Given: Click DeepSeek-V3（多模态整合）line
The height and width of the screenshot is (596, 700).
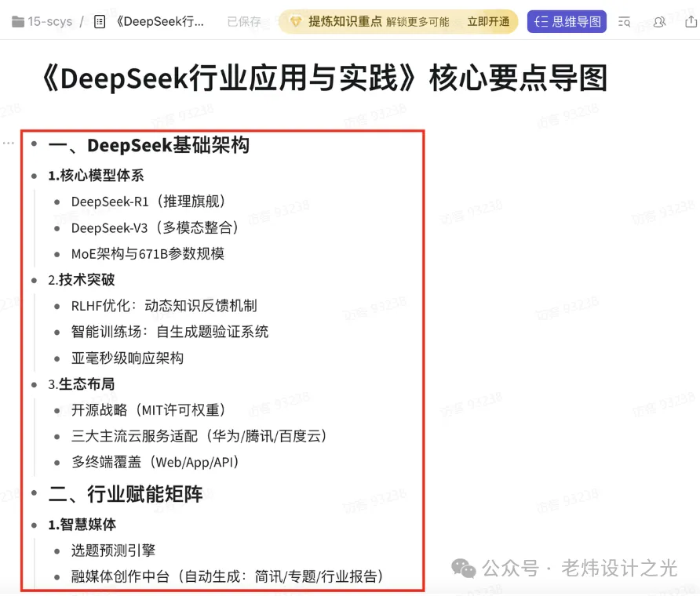Looking at the screenshot, I should coord(155,228).
